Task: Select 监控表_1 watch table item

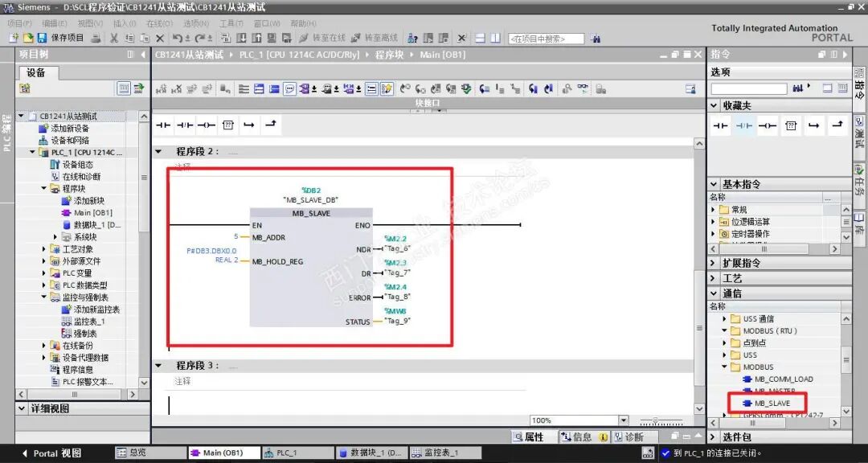Action: click(83, 322)
